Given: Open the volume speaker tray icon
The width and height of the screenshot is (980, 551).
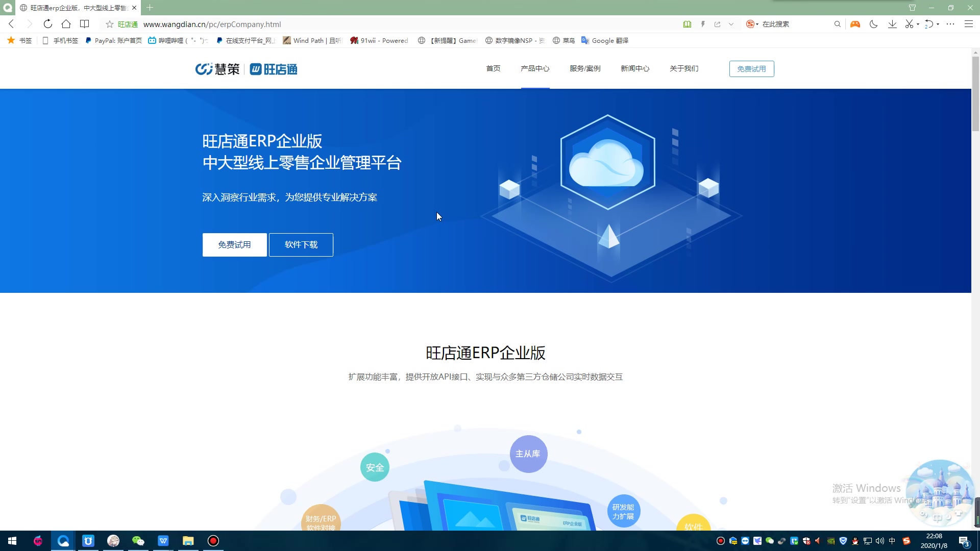Looking at the screenshot, I should pyautogui.click(x=880, y=541).
